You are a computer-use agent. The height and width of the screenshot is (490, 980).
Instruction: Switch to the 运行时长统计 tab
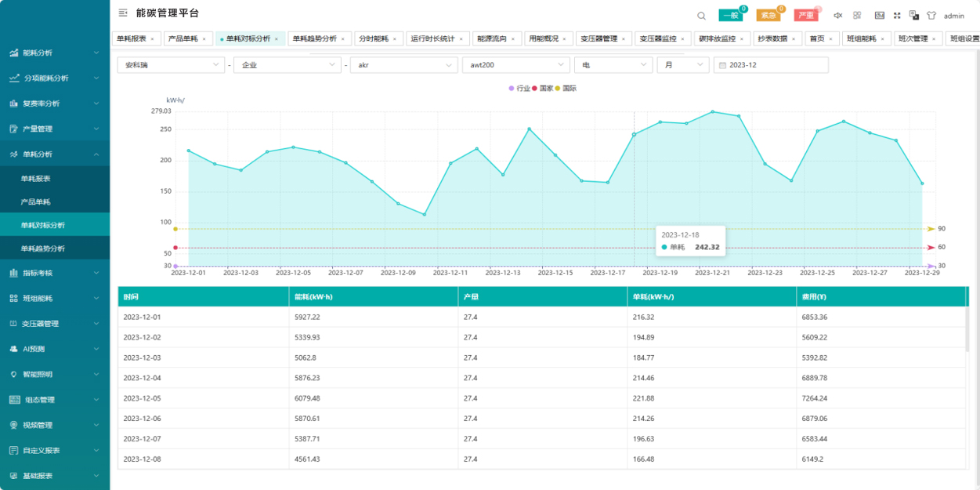pyautogui.click(x=439, y=38)
